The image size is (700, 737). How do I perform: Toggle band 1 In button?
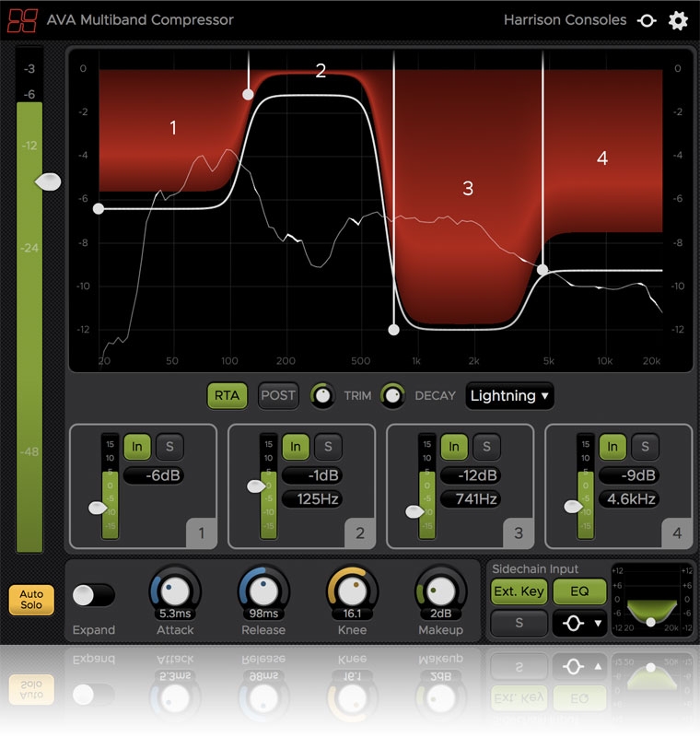pyautogui.click(x=136, y=447)
